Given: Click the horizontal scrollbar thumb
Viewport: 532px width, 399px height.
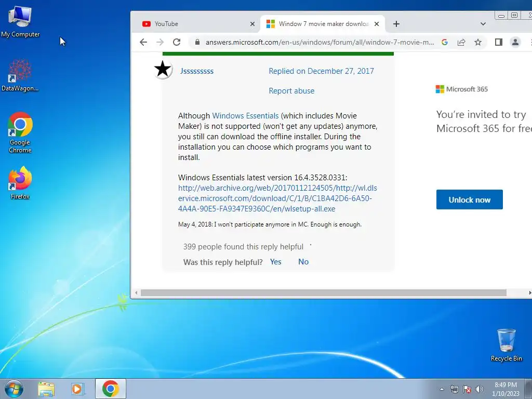Looking at the screenshot, I should pyautogui.click(x=323, y=293).
